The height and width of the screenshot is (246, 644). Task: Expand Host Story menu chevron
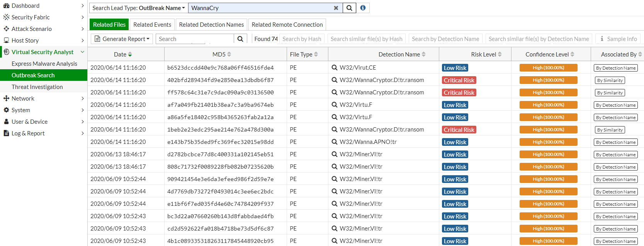tap(83, 41)
